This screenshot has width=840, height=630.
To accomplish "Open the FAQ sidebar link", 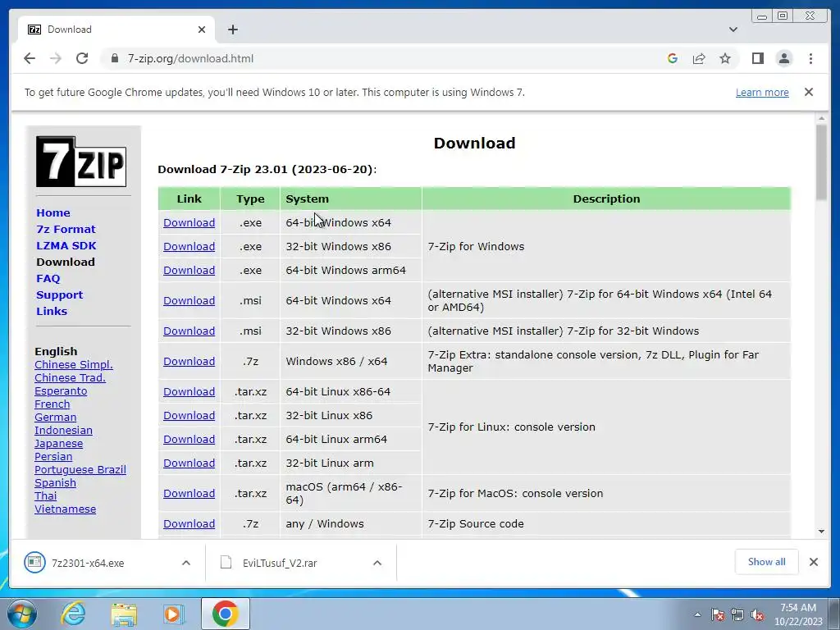I will (48, 278).
